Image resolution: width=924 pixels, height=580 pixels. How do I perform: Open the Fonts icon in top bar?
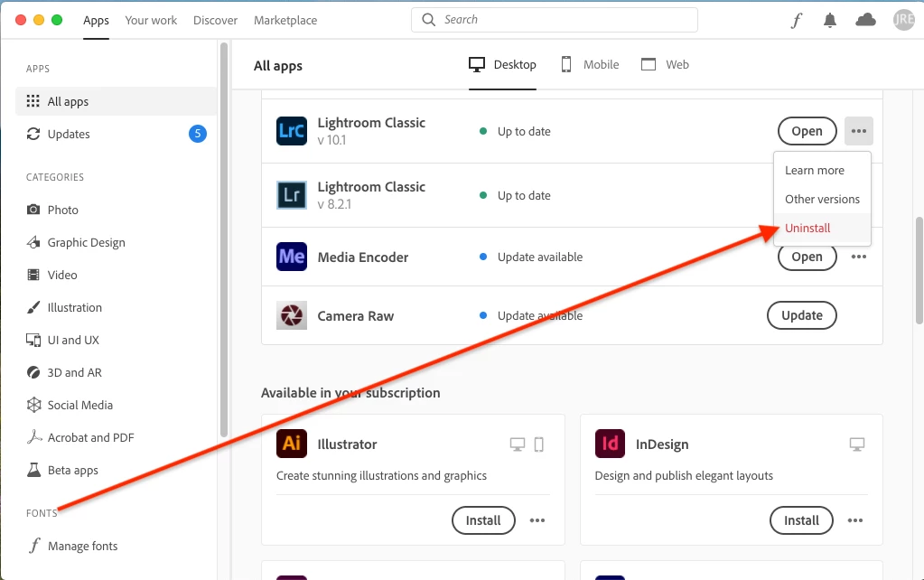tap(796, 21)
